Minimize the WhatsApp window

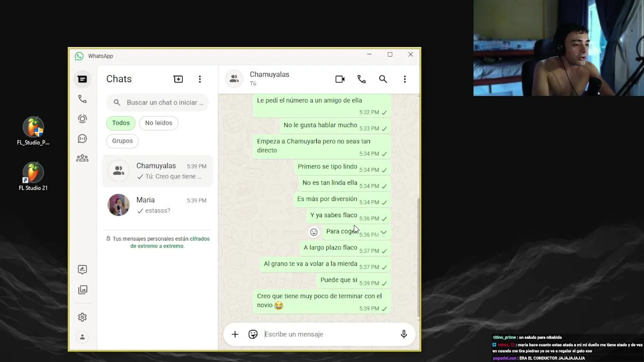[369, 54]
